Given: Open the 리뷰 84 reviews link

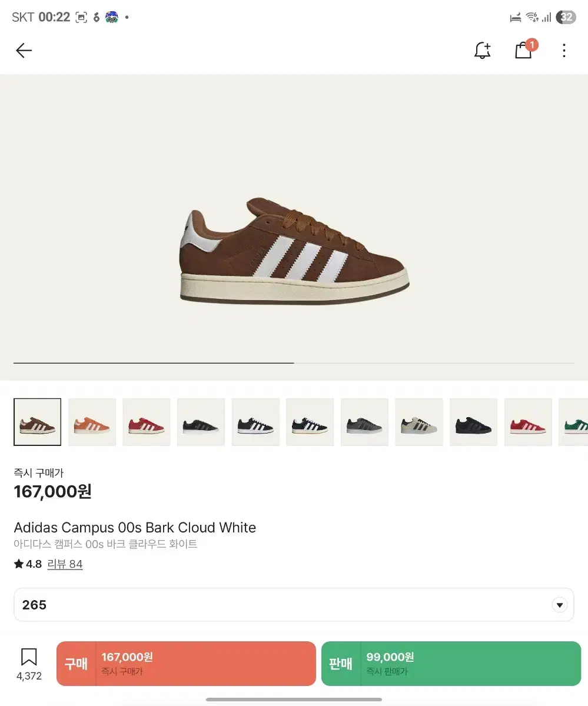Looking at the screenshot, I should pyautogui.click(x=65, y=564).
